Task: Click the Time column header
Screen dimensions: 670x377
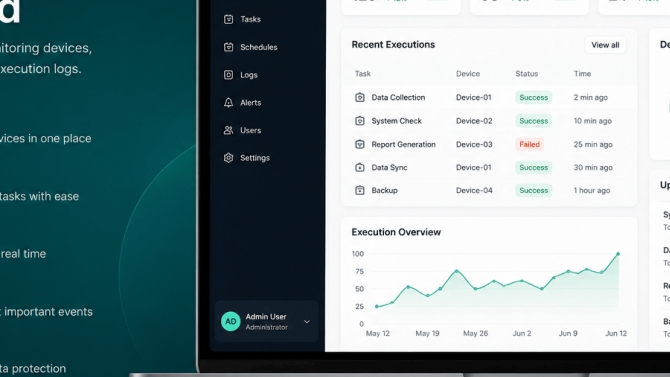Action: pyautogui.click(x=582, y=74)
